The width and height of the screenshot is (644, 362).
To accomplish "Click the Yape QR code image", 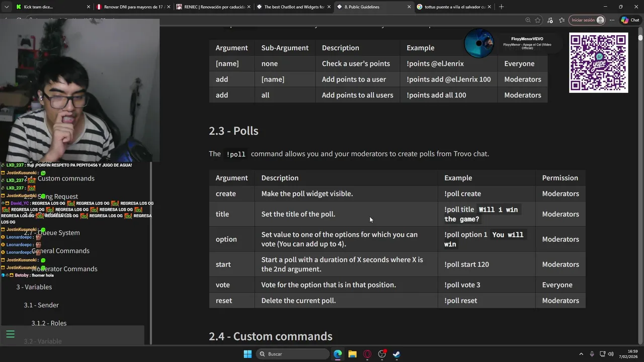I will coord(598,63).
